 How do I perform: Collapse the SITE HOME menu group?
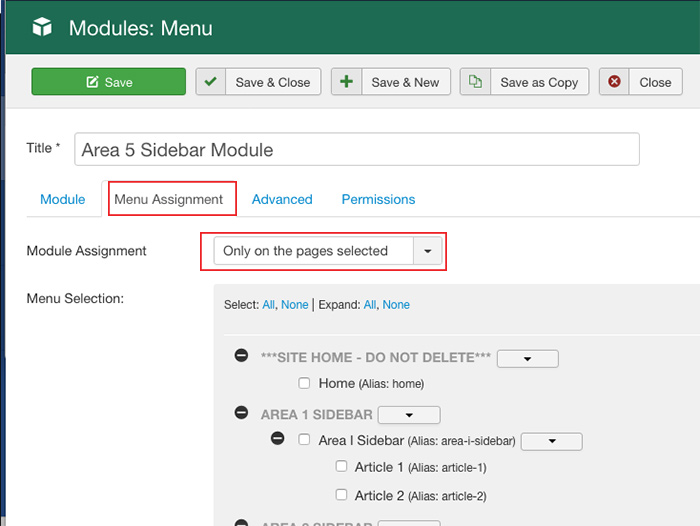[x=241, y=357]
